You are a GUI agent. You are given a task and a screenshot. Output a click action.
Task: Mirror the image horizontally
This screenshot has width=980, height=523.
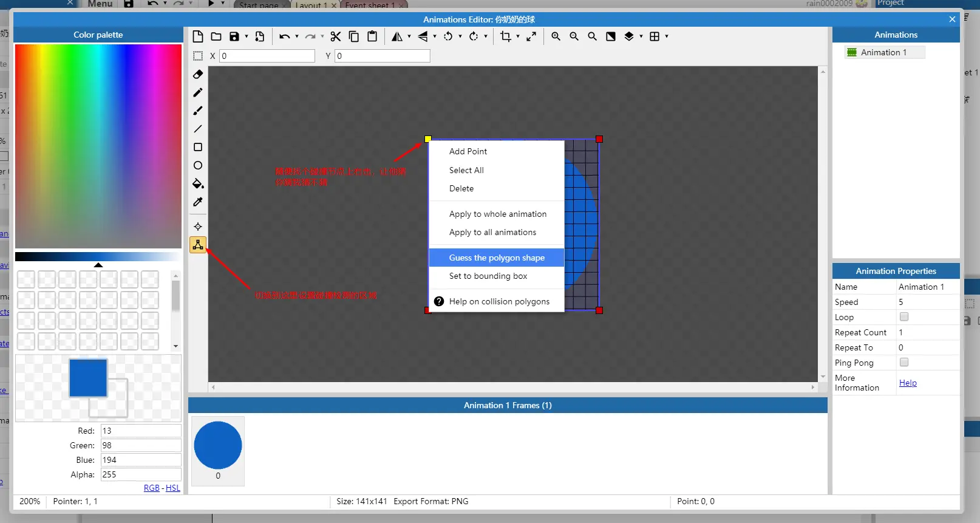point(396,36)
